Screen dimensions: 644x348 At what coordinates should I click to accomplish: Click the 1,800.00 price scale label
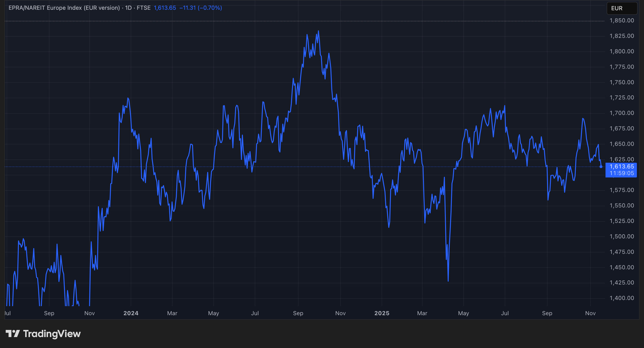pyautogui.click(x=621, y=51)
